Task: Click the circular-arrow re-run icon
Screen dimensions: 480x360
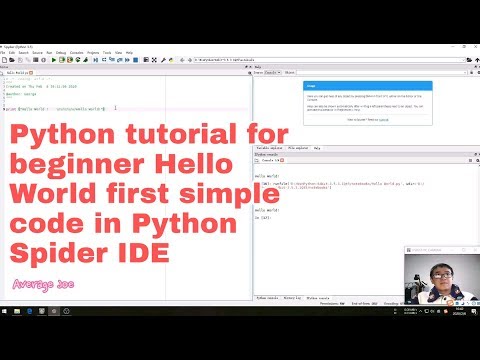Action: click(x=78, y=60)
